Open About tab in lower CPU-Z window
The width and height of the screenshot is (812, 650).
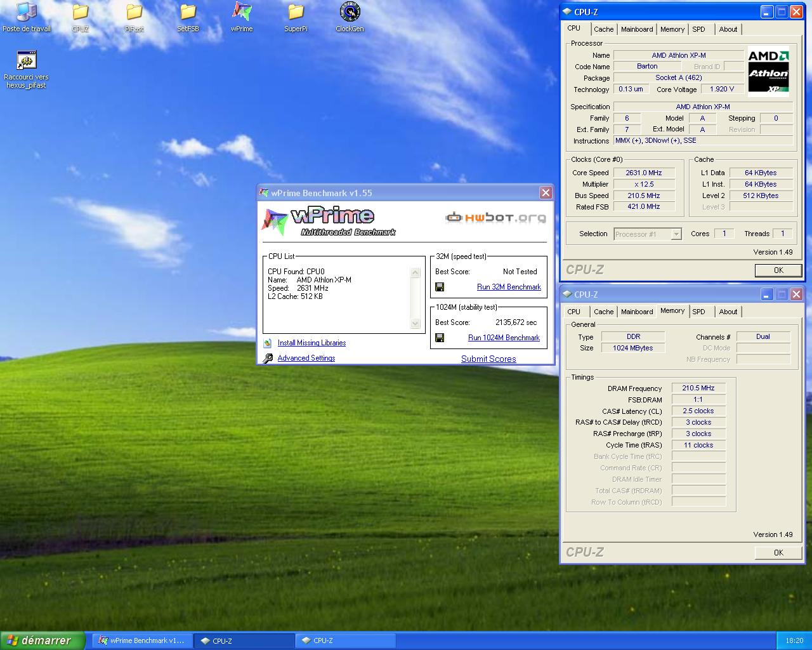tap(728, 312)
